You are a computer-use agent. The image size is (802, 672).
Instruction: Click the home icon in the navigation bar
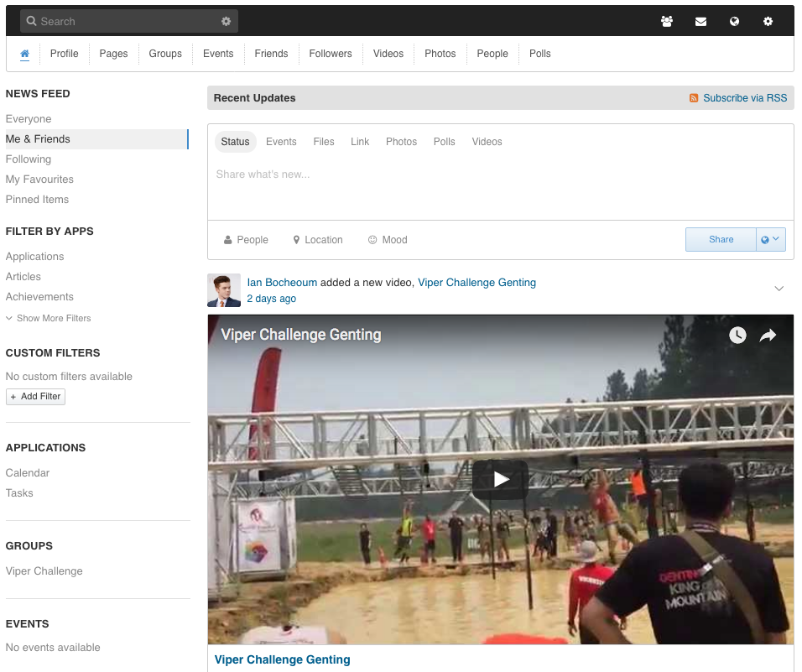pos(24,53)
